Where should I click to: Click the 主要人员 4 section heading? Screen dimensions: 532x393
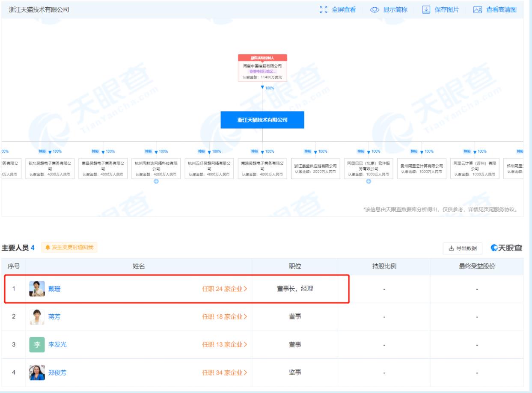point(18,248)
